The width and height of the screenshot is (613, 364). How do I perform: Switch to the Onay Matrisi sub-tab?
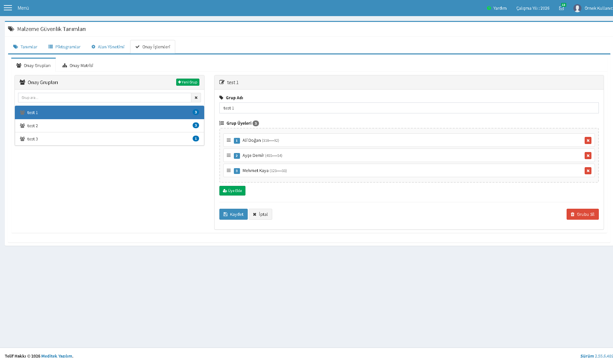(78, 65)
